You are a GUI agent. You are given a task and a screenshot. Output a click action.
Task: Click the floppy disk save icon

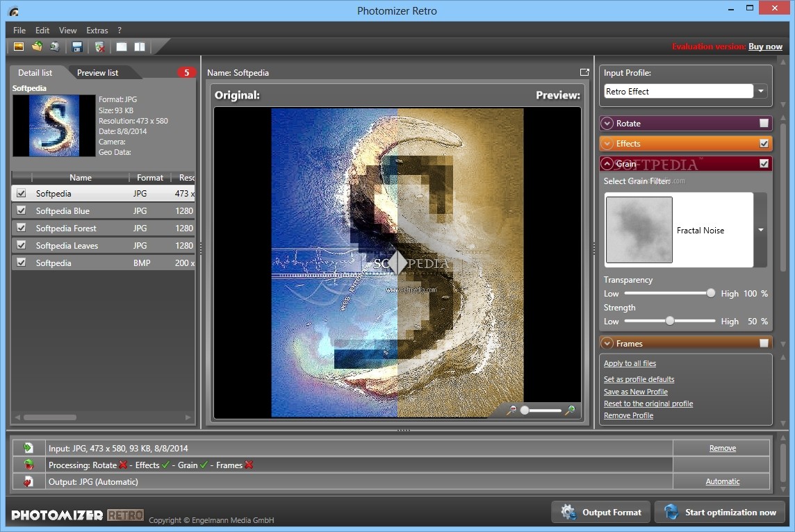[x=77, y=47]
